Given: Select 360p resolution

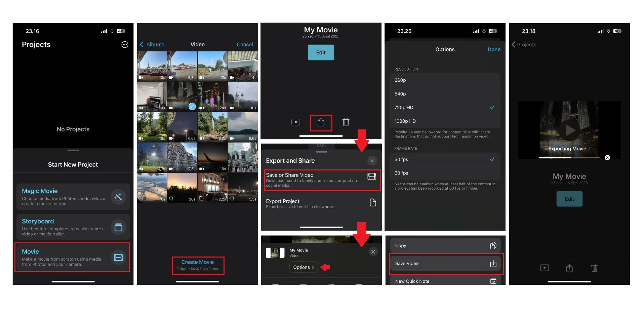Looking at the screenshot, I should pyautogui.click(x=445, y=80).
